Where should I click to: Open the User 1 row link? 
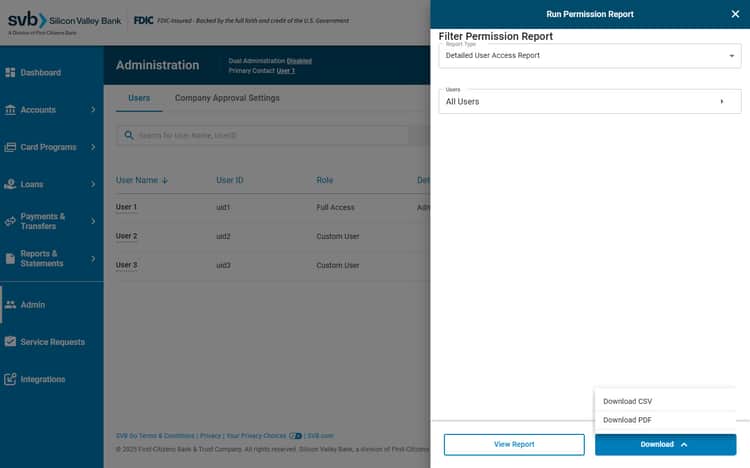click(x=126, y=207)
